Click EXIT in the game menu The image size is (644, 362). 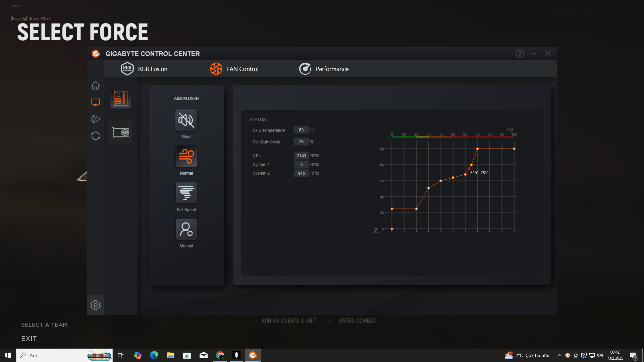pos(29,339)
